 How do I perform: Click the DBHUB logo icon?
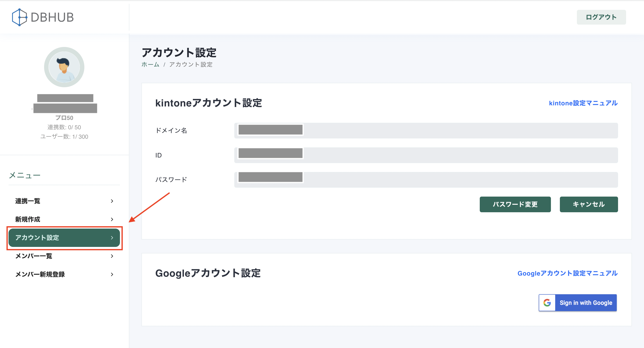pos(19,17)
